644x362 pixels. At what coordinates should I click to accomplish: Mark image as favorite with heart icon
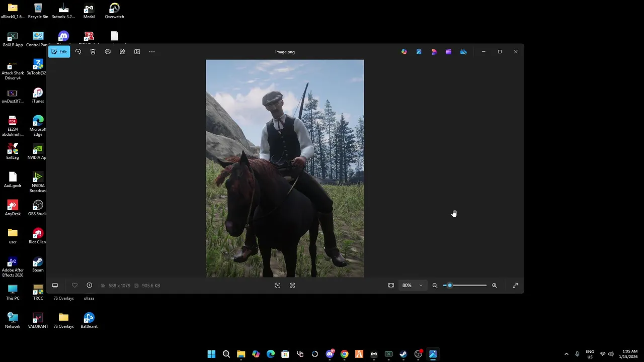pyautogui.click(x=74, y=286)
